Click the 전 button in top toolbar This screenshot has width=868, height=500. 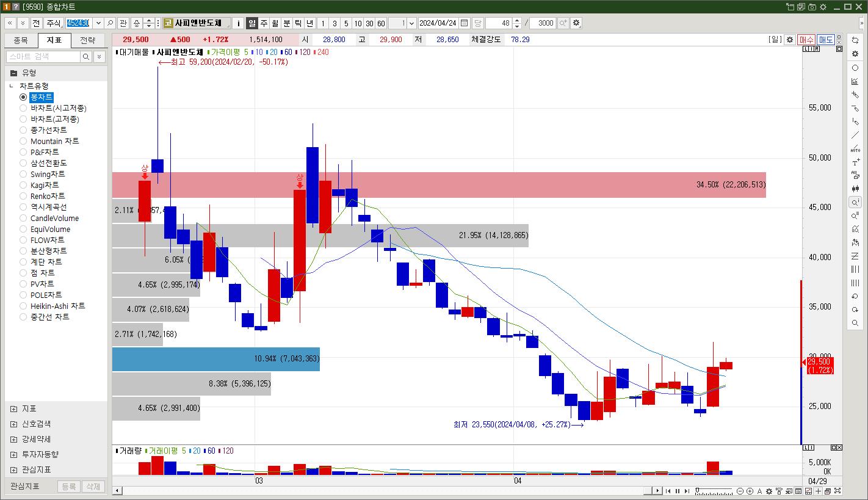(x=36, y=23)
